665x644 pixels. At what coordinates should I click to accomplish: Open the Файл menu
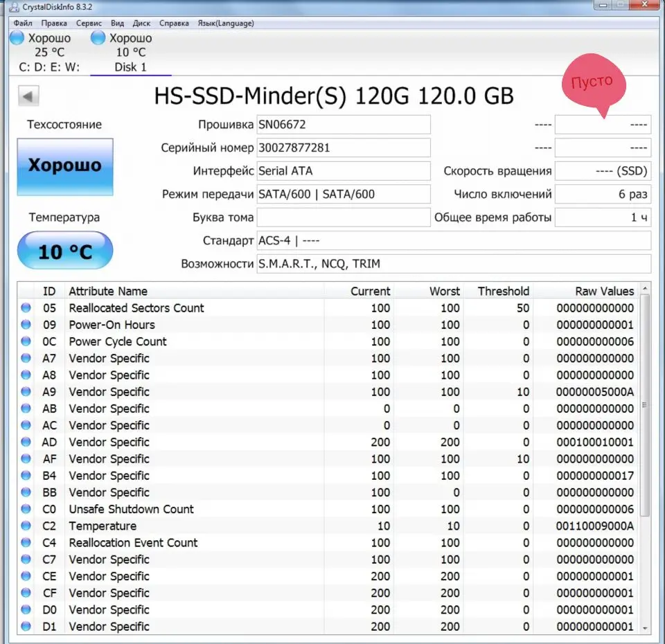pos(23,23)
